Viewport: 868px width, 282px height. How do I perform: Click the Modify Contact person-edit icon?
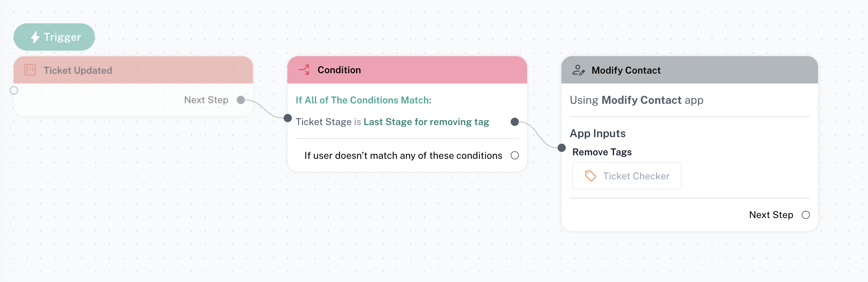[x=578, y=70]
